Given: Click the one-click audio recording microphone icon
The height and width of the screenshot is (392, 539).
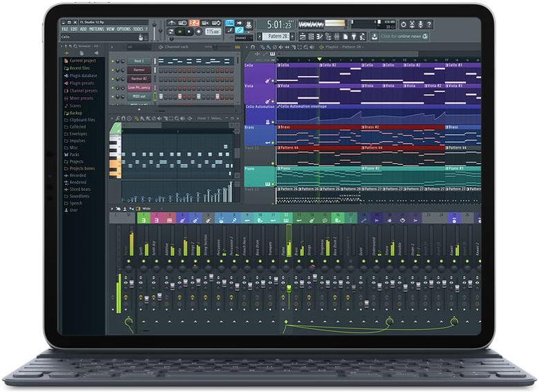Looking at the screenshot, I should [x=420, y=24].
